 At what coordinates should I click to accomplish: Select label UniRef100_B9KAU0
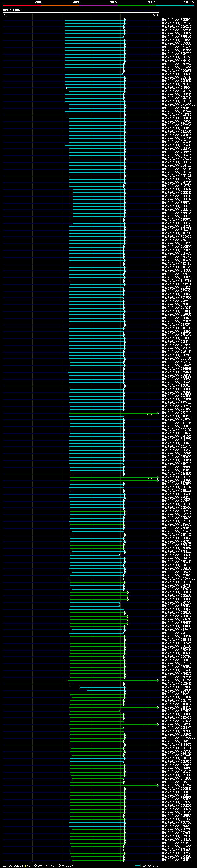(177, 850)
